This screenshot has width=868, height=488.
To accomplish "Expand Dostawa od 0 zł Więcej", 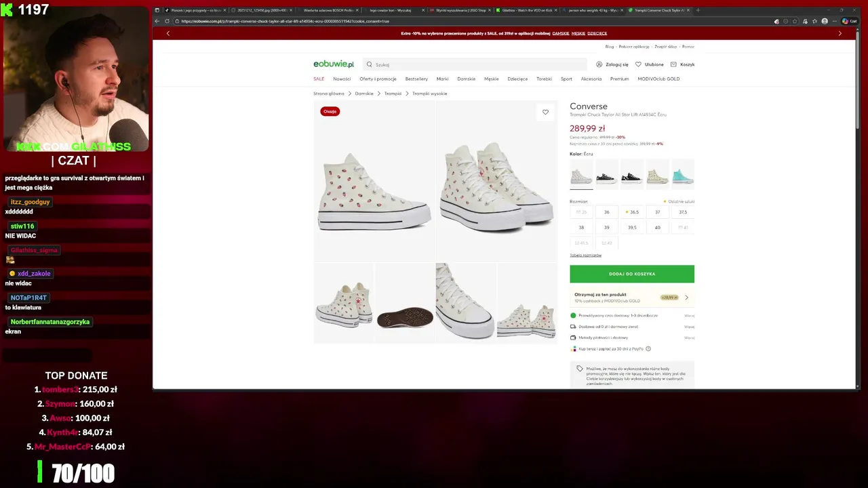I will [x=689, y=327].
